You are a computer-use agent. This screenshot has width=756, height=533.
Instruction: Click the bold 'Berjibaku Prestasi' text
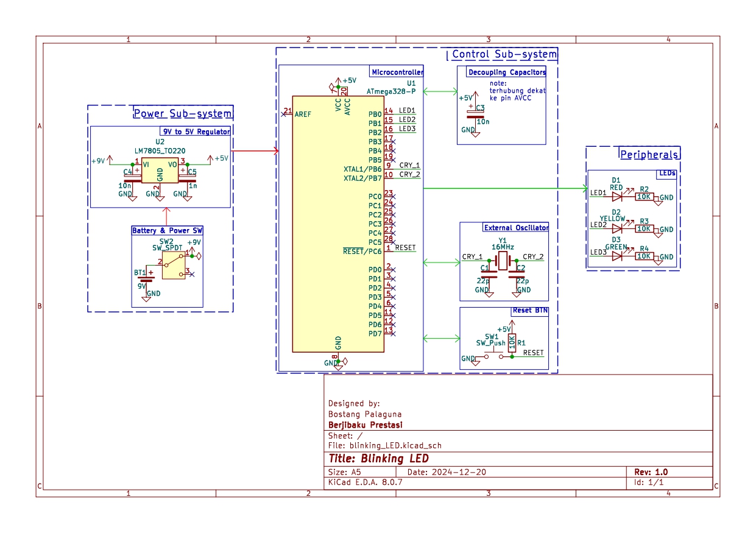[366, 425]
